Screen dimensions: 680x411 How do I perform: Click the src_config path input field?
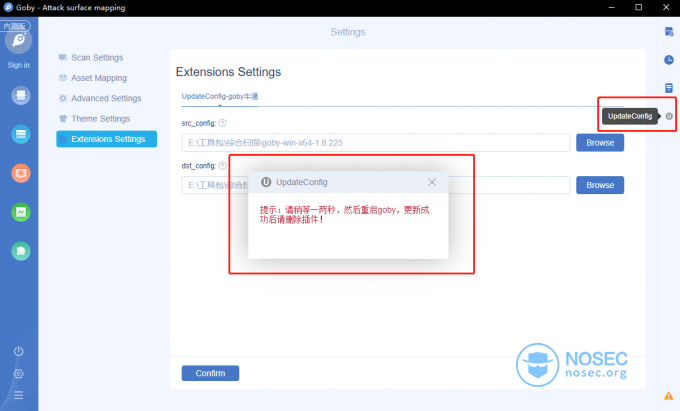click(376, 143)
